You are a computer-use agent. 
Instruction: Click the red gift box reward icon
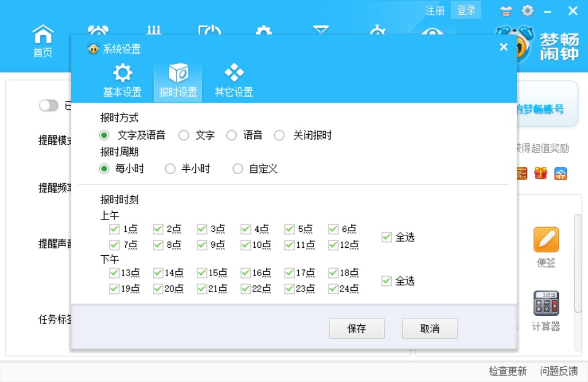click(x=540, y=173)
